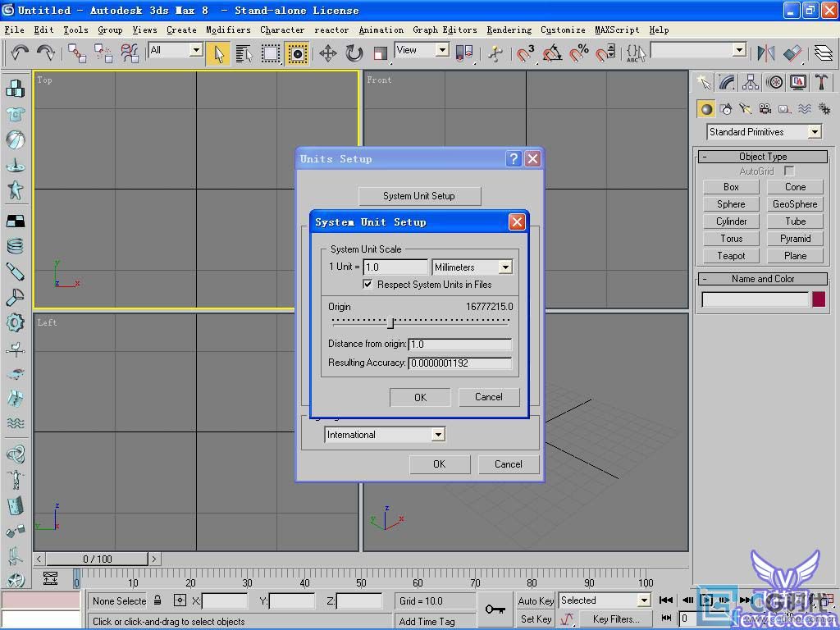Click the Origin slider handle
840x630 pixels.
click(390, 323)
